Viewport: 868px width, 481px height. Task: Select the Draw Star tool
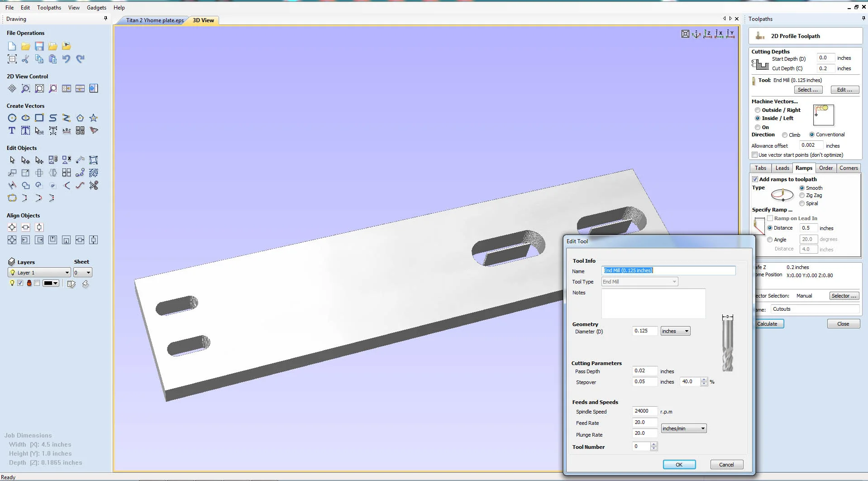[94, 118]
